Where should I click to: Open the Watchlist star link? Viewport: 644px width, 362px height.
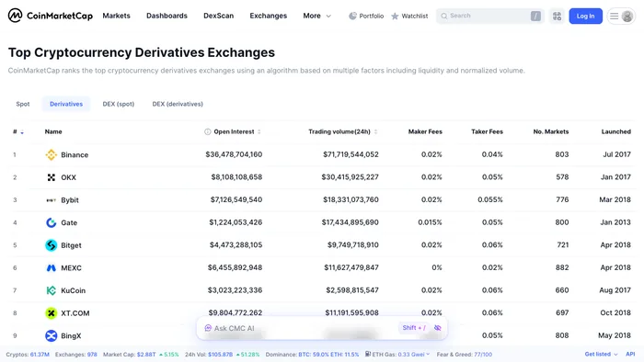[x=409, y=16]
